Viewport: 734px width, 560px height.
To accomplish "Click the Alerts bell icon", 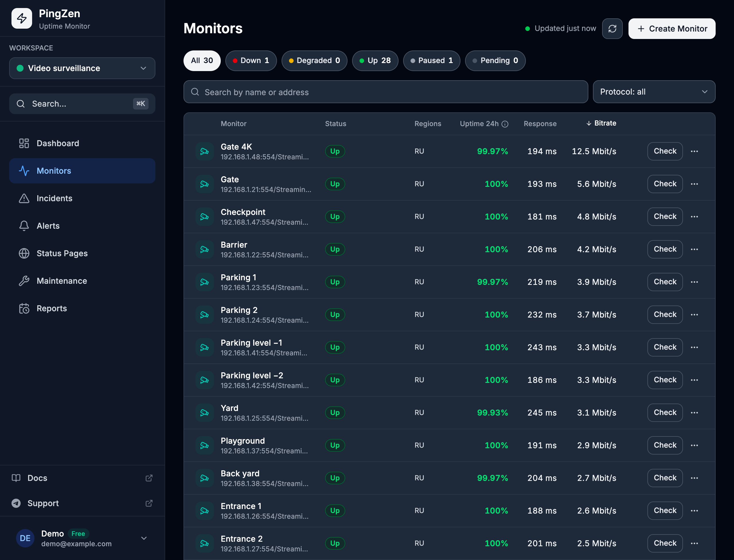I will (x=24, y=226).
